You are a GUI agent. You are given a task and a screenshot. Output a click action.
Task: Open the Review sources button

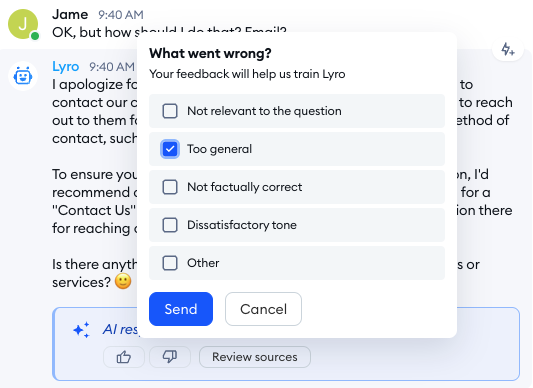255,357
